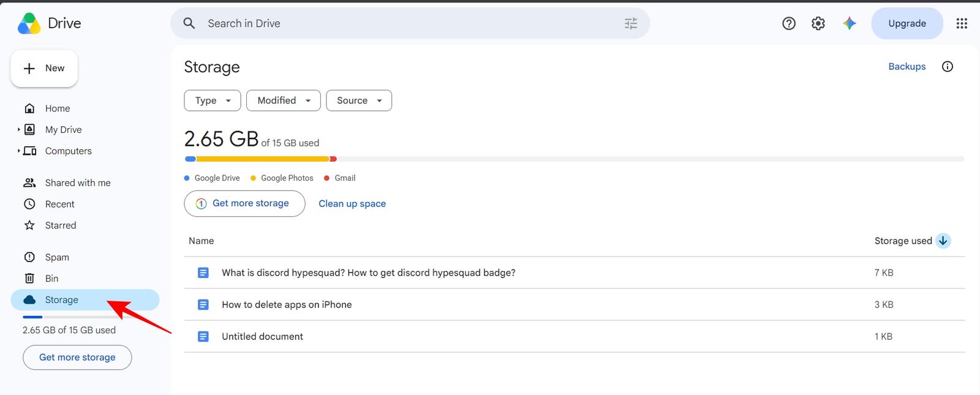Open the Type filter dropdown
The width and height of the screenshot is (980, 395).
pos(212,100)
